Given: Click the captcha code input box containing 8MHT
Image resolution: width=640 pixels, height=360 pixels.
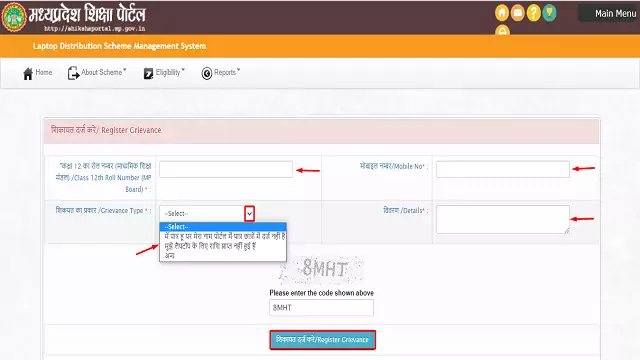Looking at the screenshot, I should click(321, 307).
